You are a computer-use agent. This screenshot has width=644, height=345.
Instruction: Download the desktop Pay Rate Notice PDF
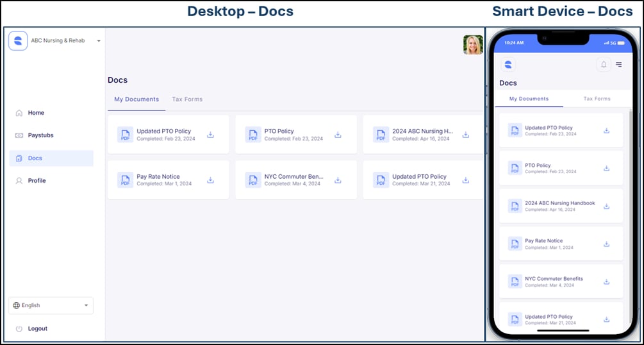pos(210,180)
